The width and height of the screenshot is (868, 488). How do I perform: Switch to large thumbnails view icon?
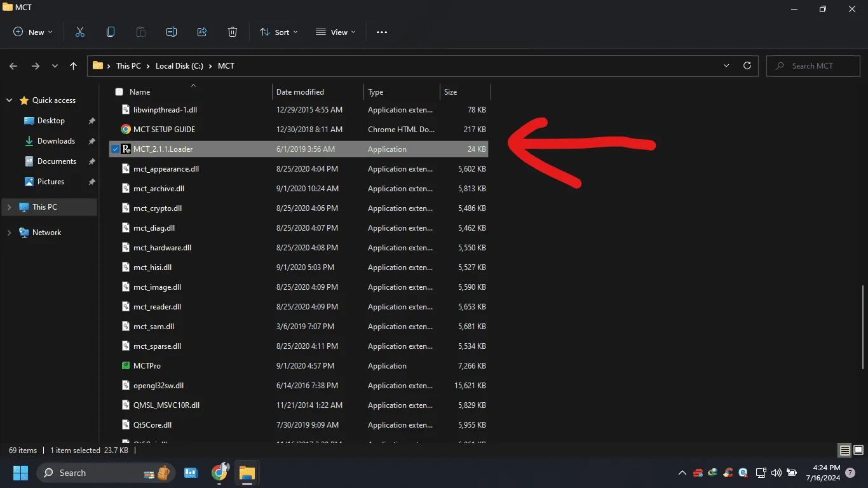click(858, 451)
